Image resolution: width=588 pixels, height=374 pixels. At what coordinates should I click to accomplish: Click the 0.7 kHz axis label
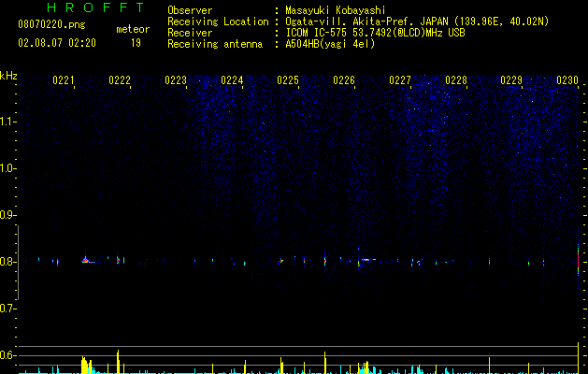point(7,309)
